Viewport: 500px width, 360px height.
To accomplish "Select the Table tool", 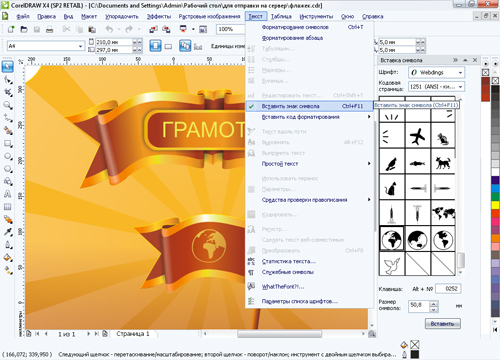I will click(8, 207).
